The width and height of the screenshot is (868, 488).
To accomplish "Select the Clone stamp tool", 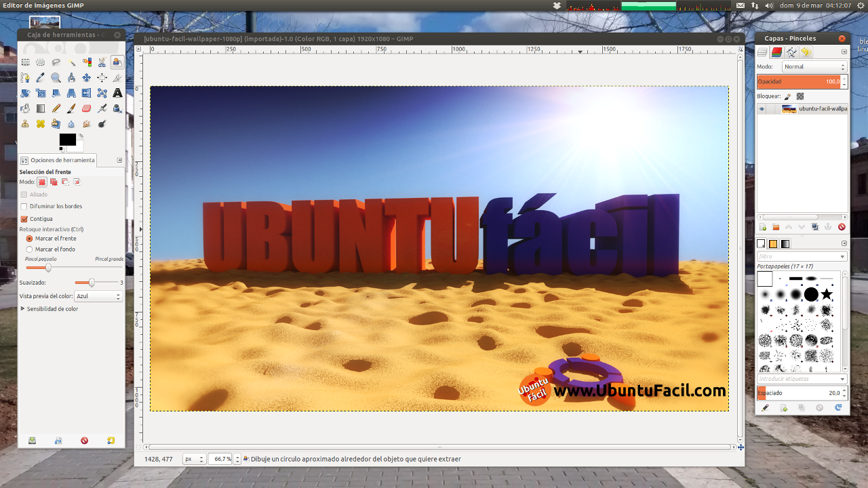I will tap(25, 124).
